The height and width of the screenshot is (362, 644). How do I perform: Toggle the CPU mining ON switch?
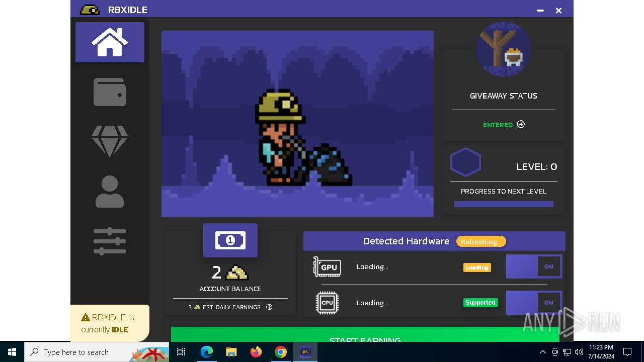point(534,303)
